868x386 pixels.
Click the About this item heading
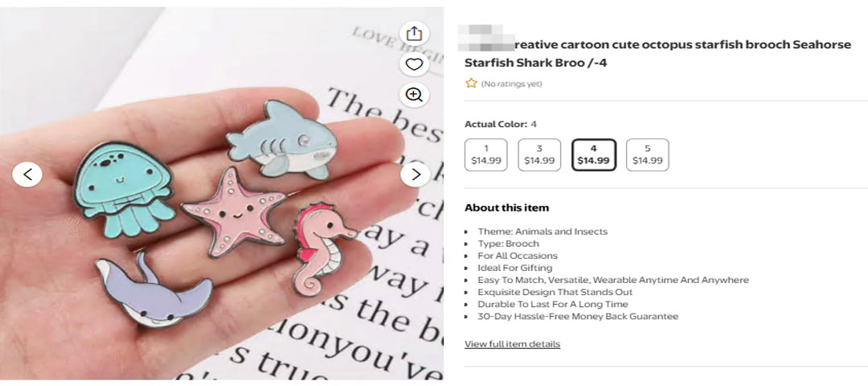click(x=506, y=208)
